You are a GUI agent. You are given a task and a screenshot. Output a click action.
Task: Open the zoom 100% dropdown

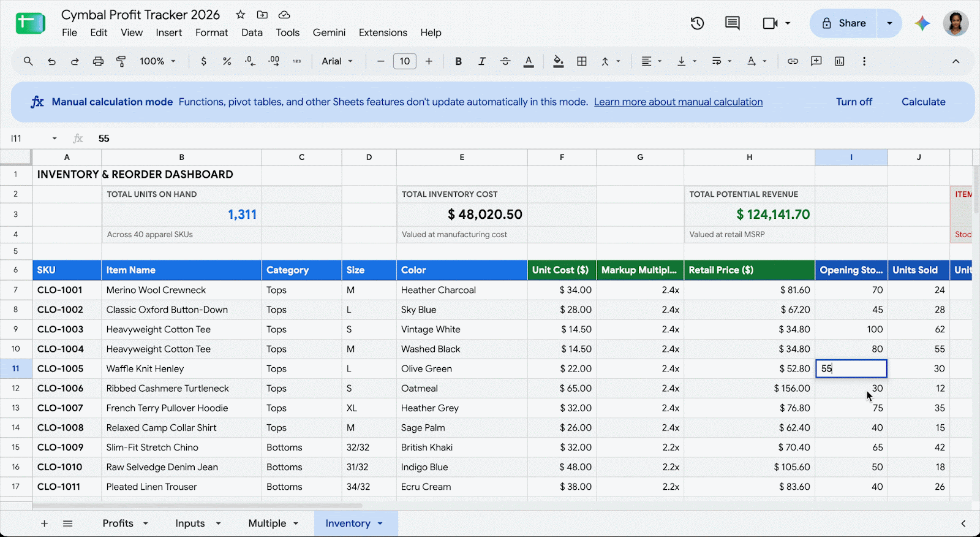[x=158, y=61]
